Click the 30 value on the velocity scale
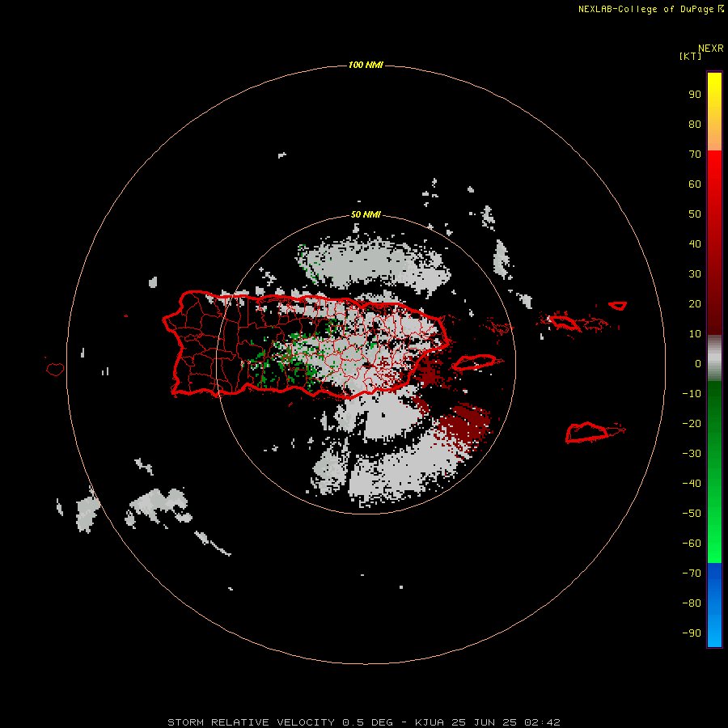728x728 pixels. (x=695, y=274)
